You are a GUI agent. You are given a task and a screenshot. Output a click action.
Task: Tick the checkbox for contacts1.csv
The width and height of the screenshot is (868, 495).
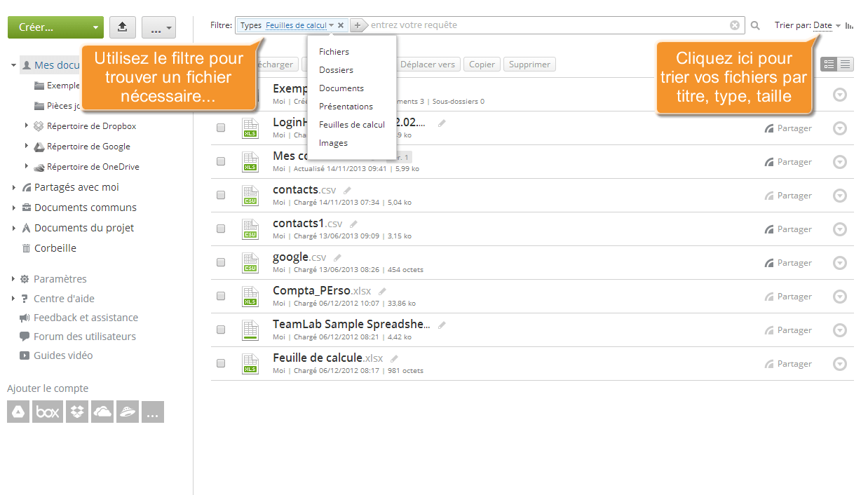click(x=221, y=229)
